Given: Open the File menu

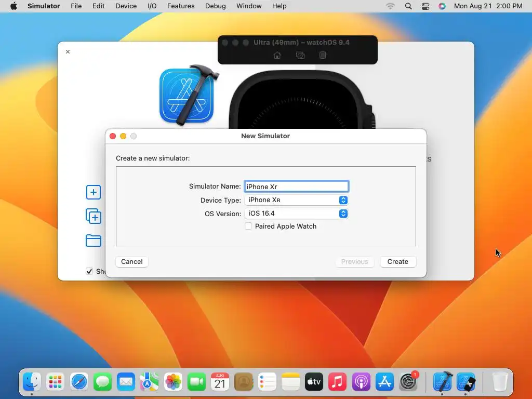Looking at the screenshot, I should point(76,6).
